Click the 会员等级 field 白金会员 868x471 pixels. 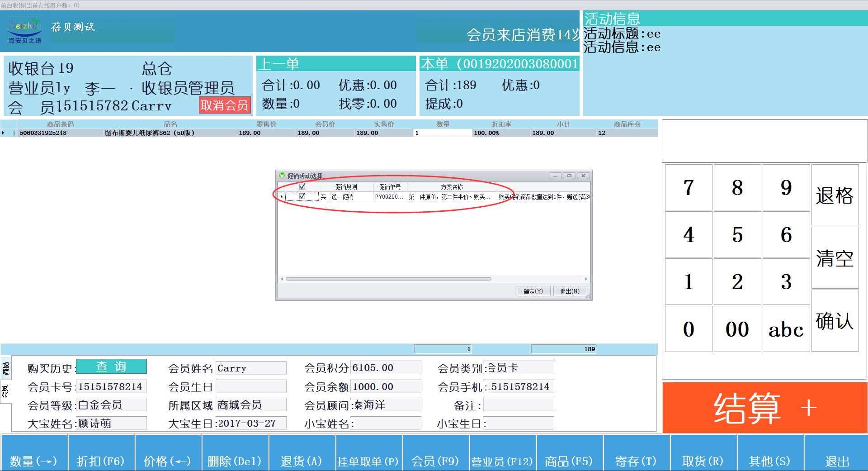[111, 405]
